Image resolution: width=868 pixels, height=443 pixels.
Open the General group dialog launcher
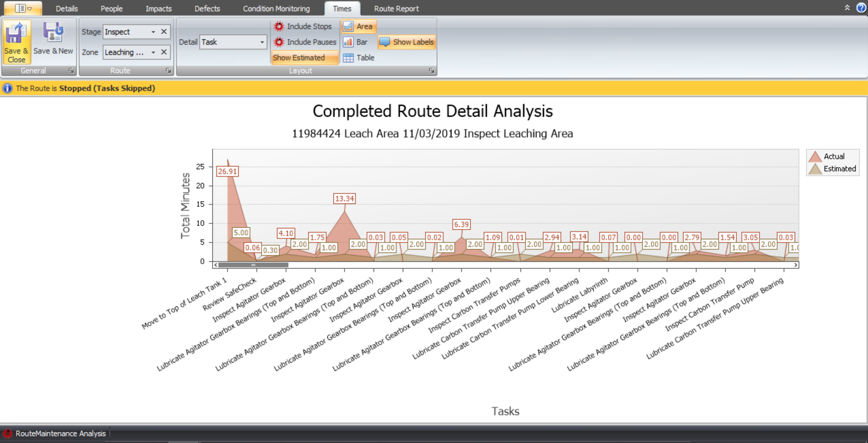click(x=71, y=71)
